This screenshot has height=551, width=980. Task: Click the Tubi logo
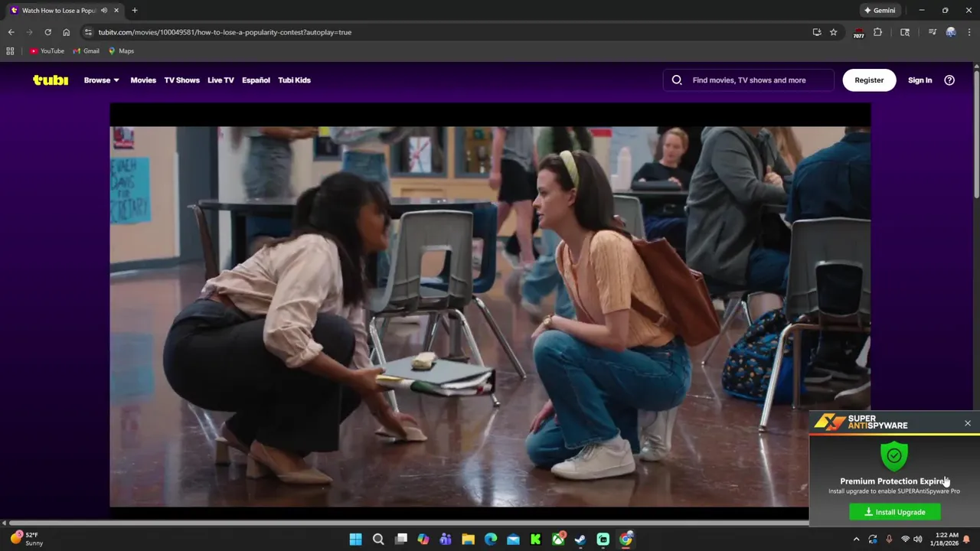[51, 80]
